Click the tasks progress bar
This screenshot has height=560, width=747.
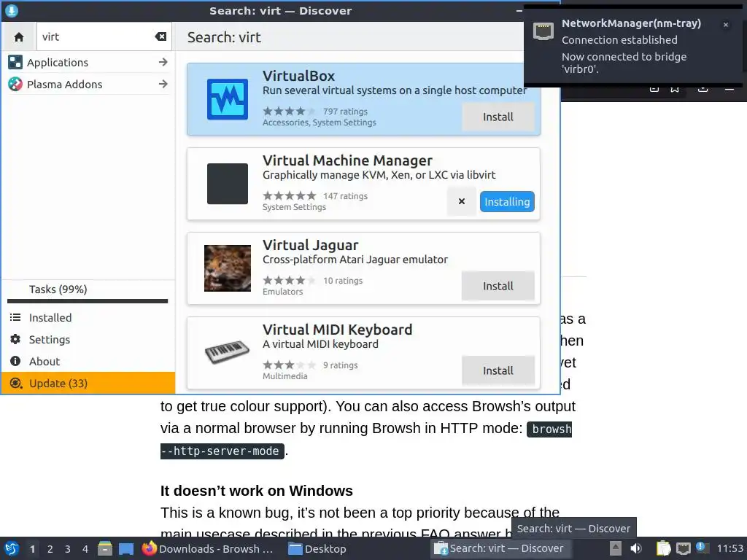coord(88,301)
